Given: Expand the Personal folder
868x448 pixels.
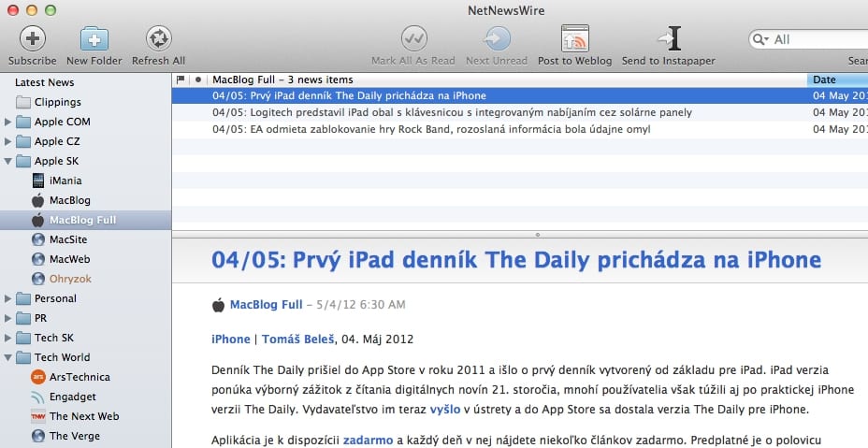Looking at the screenshot, I should pos(7,298).
